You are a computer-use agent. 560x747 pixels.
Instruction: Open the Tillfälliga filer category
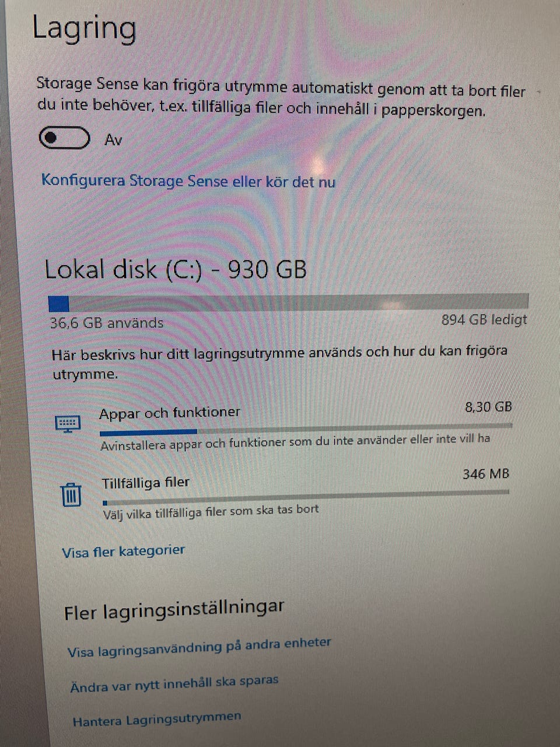(x=283, y=495)
